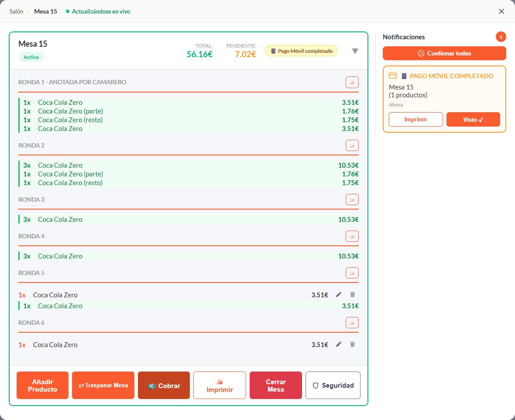The width and height of the screenshot is (515, 420).
Task: Select Ronda 4 header
Action: [31, 236]
